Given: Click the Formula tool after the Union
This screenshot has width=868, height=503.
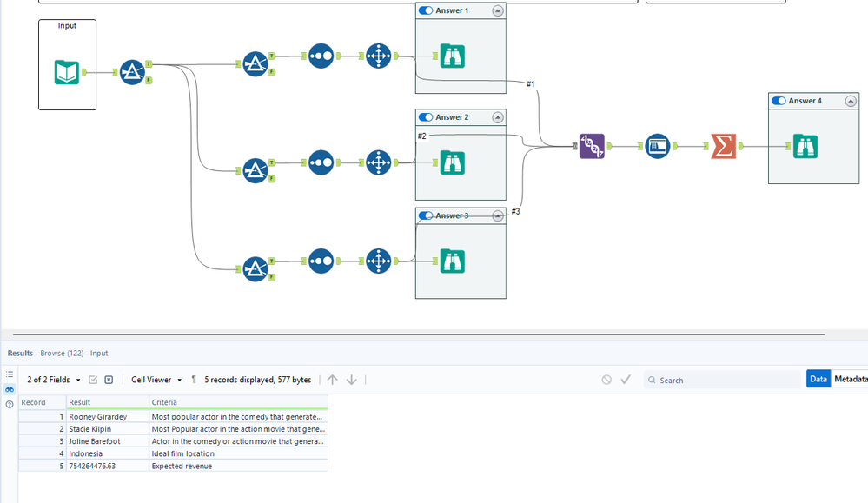Looking at the screenshot, I should coord(658,147).
